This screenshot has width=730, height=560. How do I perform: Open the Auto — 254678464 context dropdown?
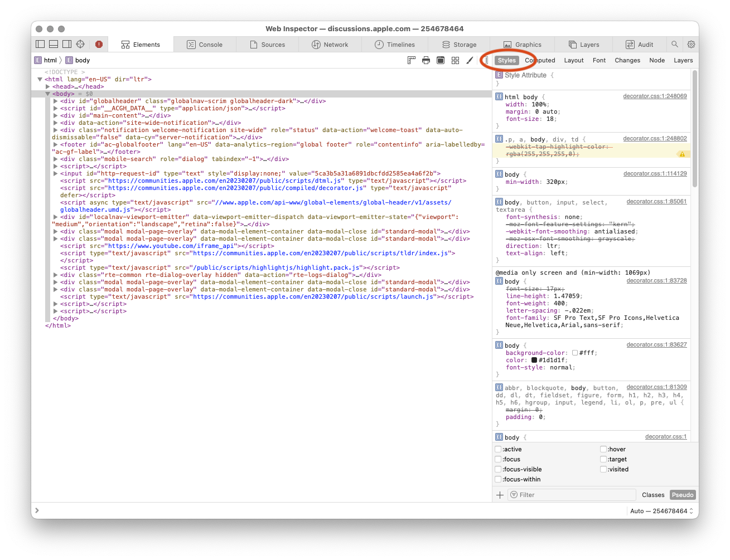[661, 511]
